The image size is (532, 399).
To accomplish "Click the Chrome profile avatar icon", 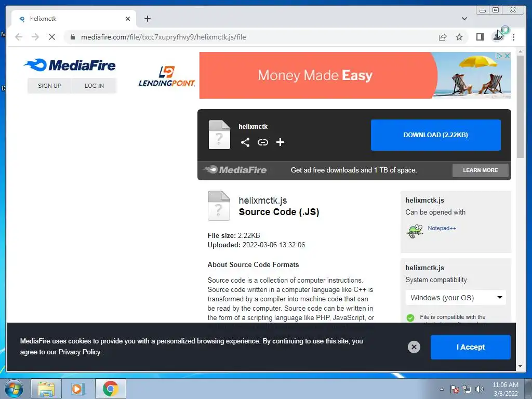I will click(497, 37).
